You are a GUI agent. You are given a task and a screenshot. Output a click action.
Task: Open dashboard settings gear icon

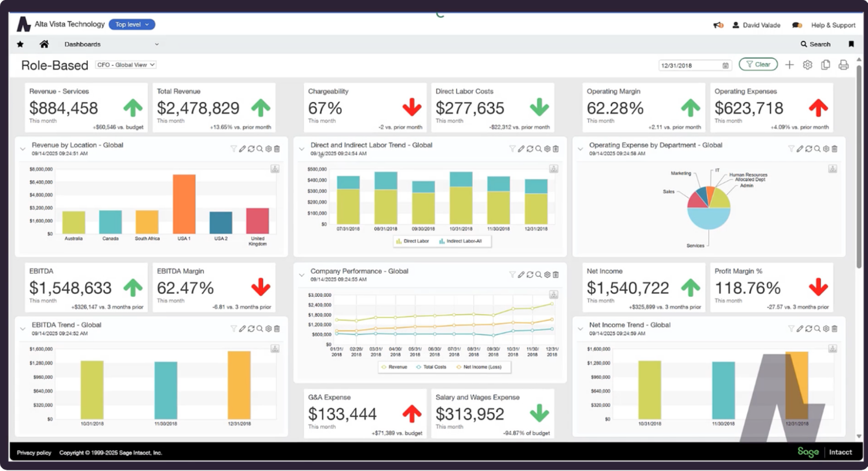[807, 65]
